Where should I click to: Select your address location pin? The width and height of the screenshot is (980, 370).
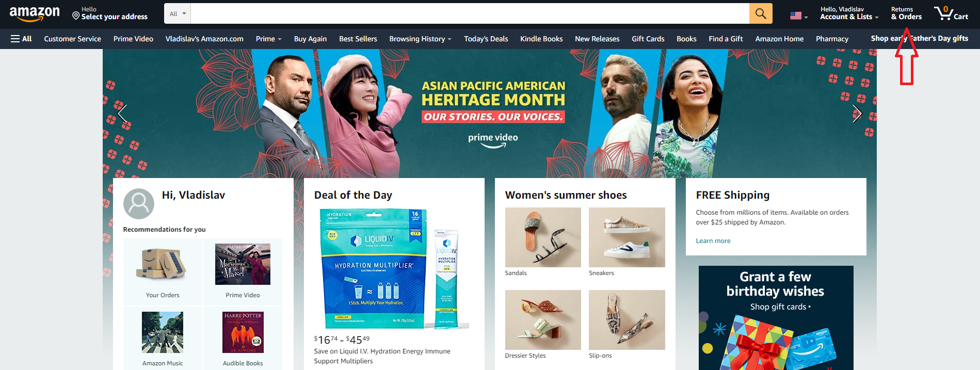pyautogui.click(x=76, y=16)
